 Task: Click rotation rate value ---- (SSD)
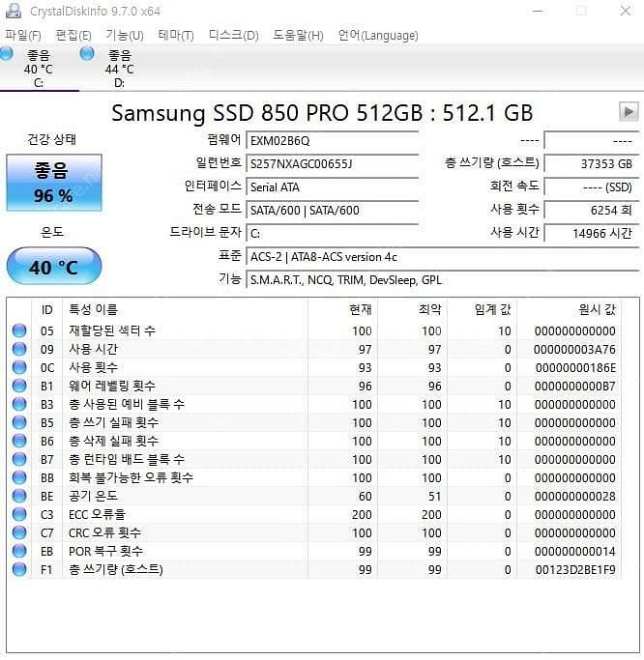[x=592, y=187]
